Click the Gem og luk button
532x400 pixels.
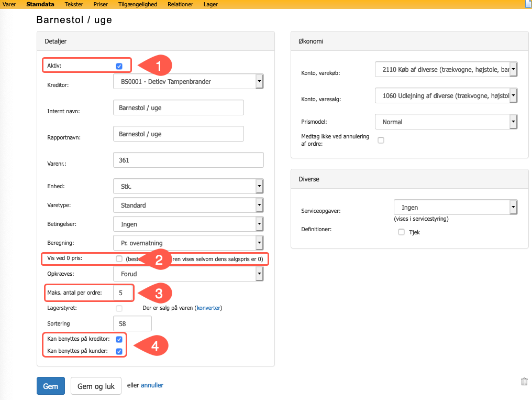point(96,386)
